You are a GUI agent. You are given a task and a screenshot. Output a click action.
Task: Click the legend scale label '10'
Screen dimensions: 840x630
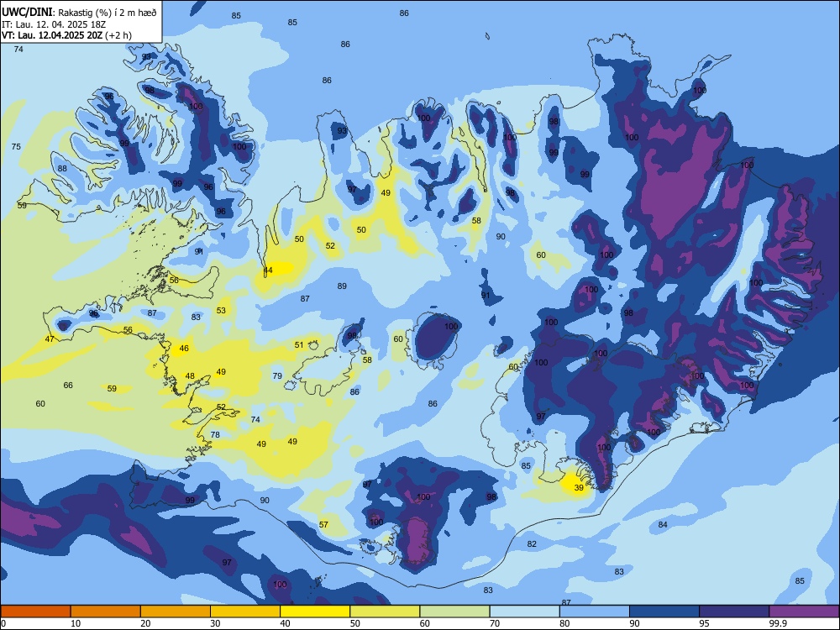(76, 623)
